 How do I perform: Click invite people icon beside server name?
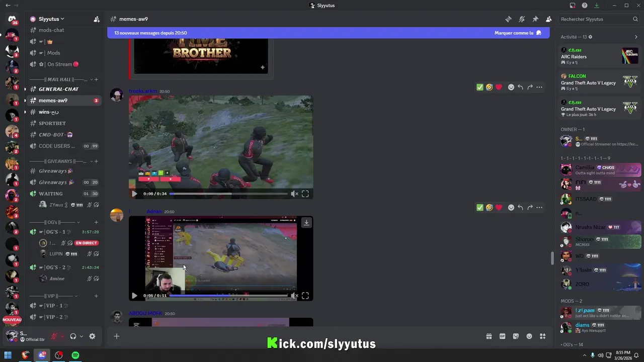[97, 19]
